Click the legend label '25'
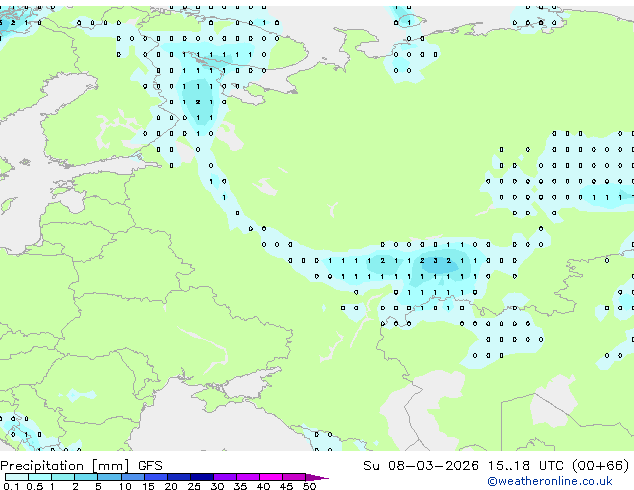634x490 pixels. coord(194,486)
